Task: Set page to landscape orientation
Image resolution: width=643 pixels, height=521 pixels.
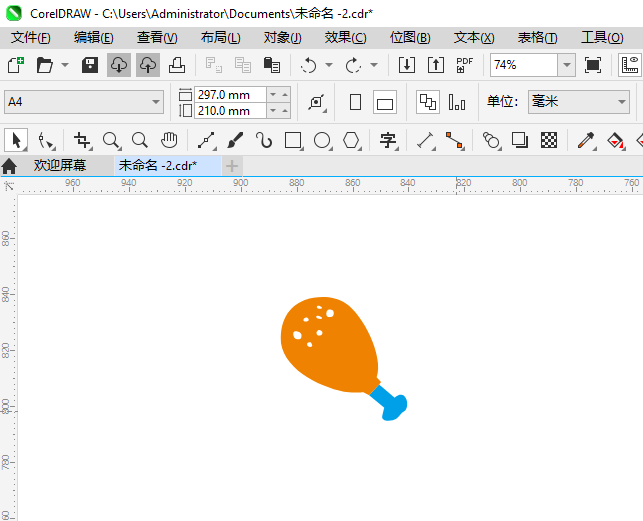Action: pos(385,102)
